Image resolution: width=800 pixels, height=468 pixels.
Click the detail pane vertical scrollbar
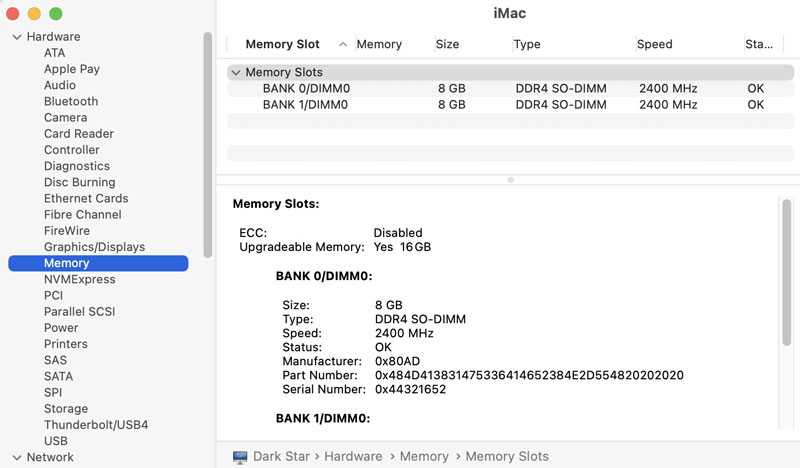(787, 273)
